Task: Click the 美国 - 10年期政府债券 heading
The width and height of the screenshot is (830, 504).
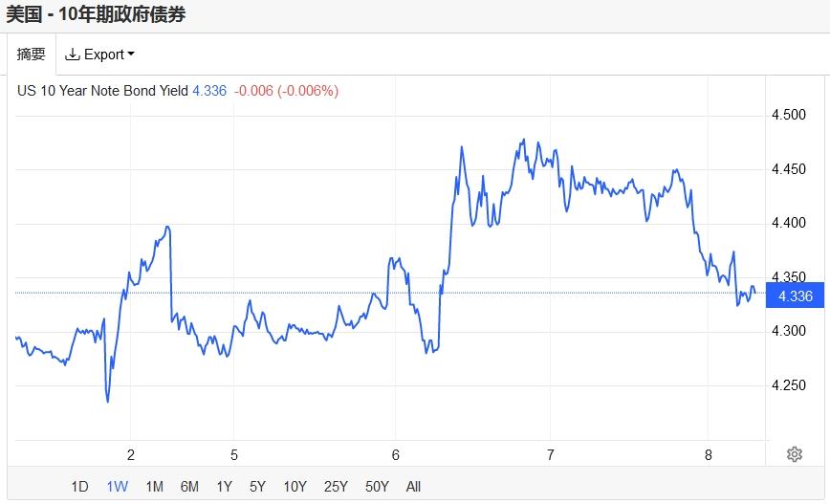Action: pyautogui.click(x=97, y=14)
